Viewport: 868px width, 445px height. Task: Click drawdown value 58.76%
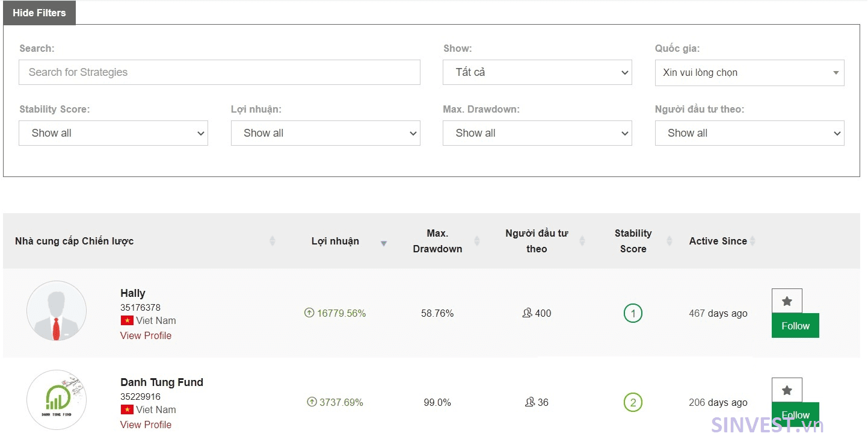[437, 313]
